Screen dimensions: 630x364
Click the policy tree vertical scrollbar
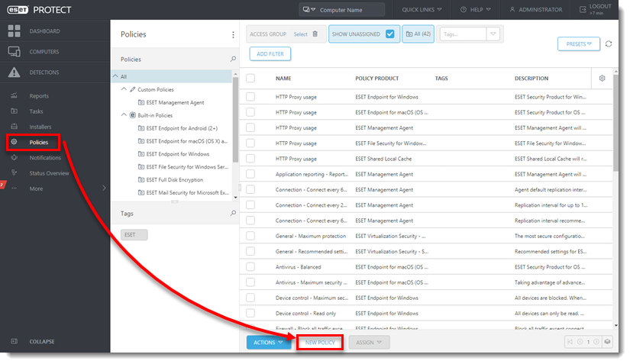(x=235, y=121)
